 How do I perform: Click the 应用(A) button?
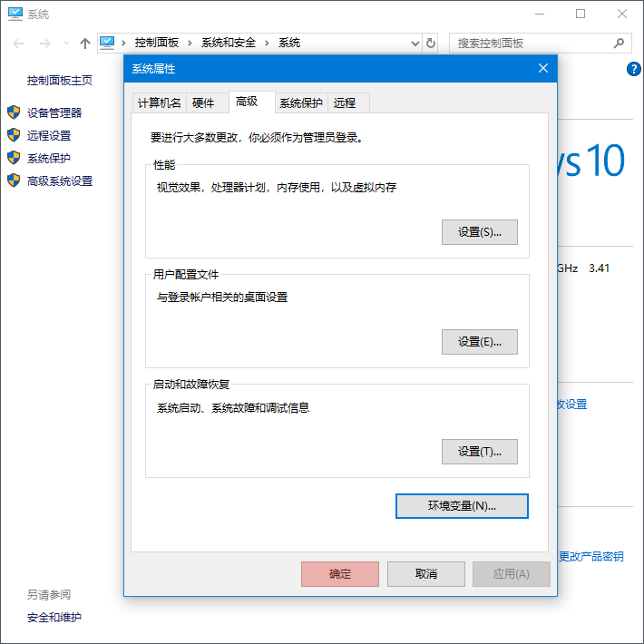[x=511, y=574]
